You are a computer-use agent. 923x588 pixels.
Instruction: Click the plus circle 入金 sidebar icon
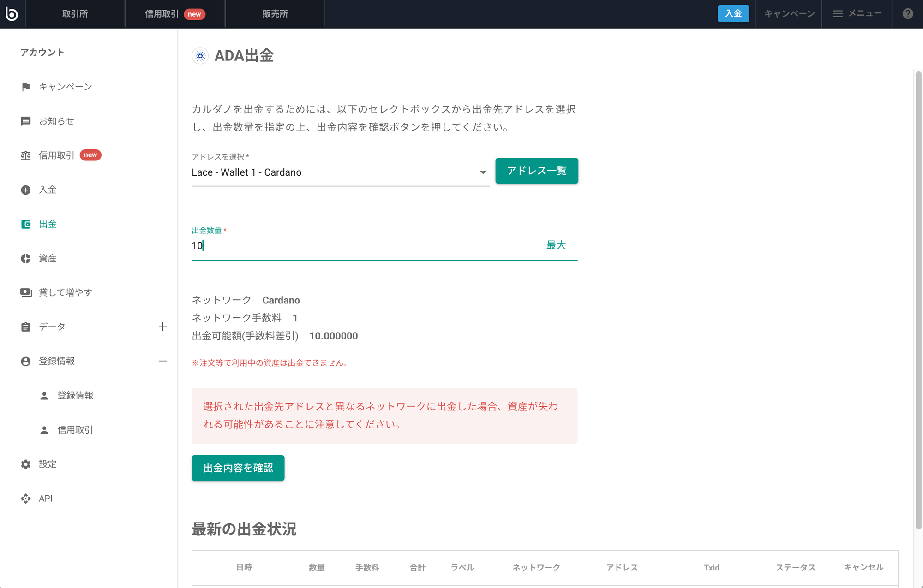pyautogui.click(x=26, y=190)
